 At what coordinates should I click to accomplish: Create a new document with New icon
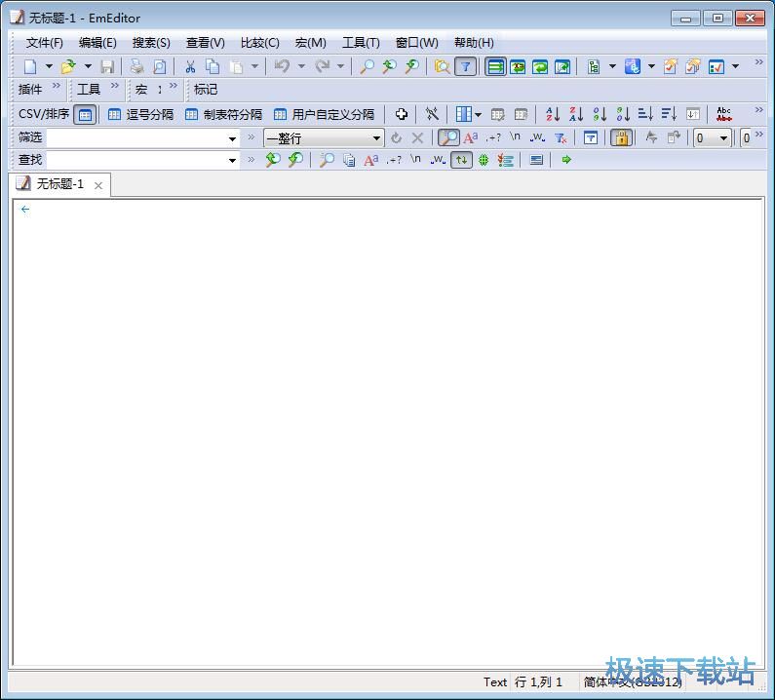[x=30, y=66]
